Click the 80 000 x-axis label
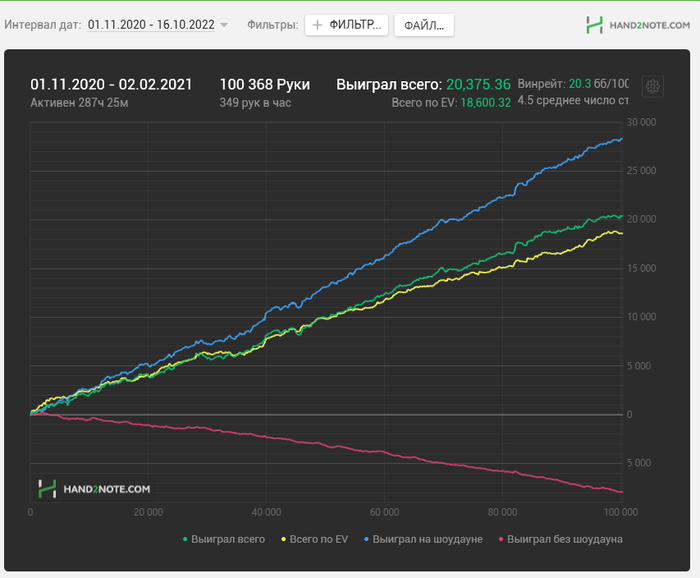This screenshot has width=700, height=578. (502, 512)
